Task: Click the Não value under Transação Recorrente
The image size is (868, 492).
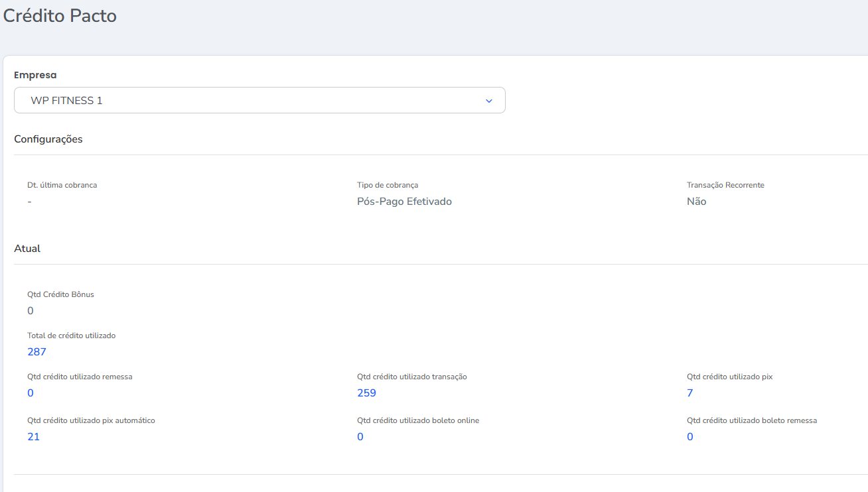Action: pyautogui.click(x=696, y=202)
